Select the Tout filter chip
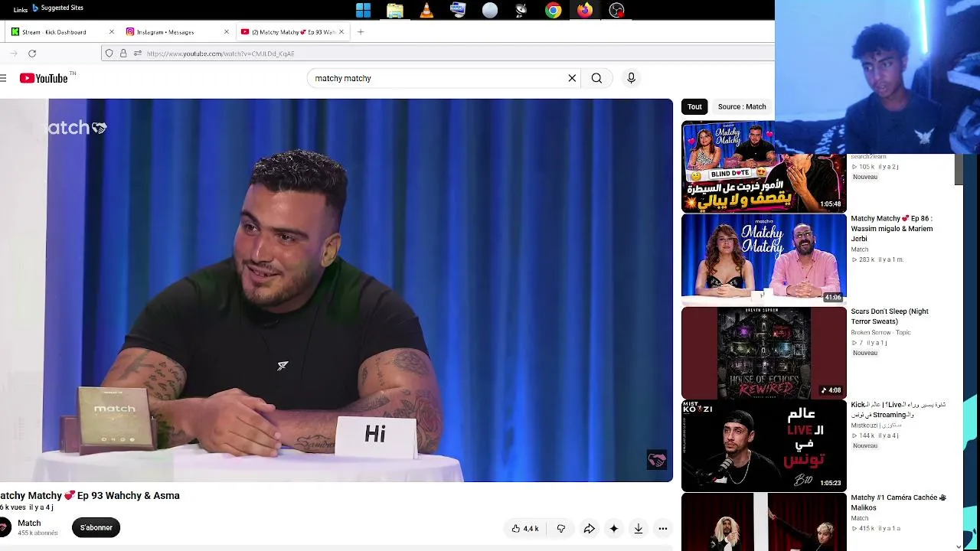Viewport: 980px width, 551px height. [694, 107]
